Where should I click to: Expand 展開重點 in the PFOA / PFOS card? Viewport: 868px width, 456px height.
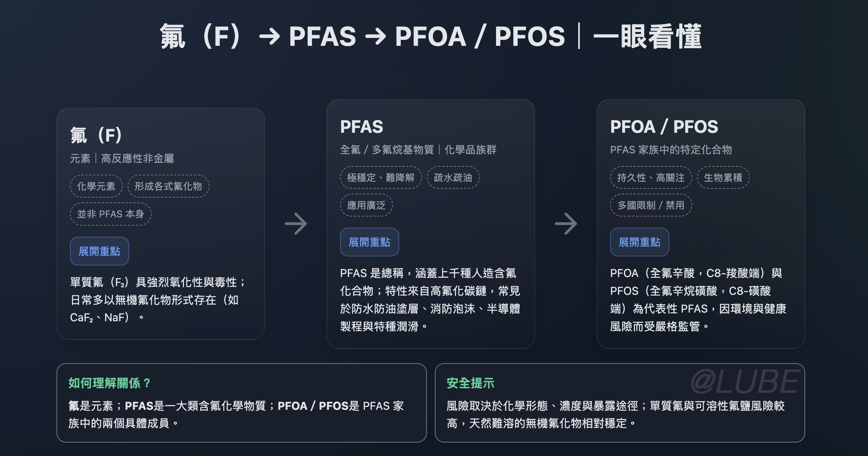pyautogui.click(x=640, y=242)
